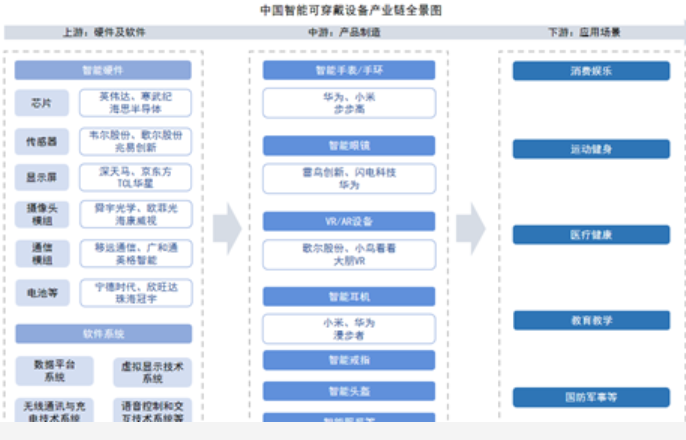This screenshot has height=440, width=686.
Task: Select the box 小米、华为 漫步者
Action: tap(349, 329)
